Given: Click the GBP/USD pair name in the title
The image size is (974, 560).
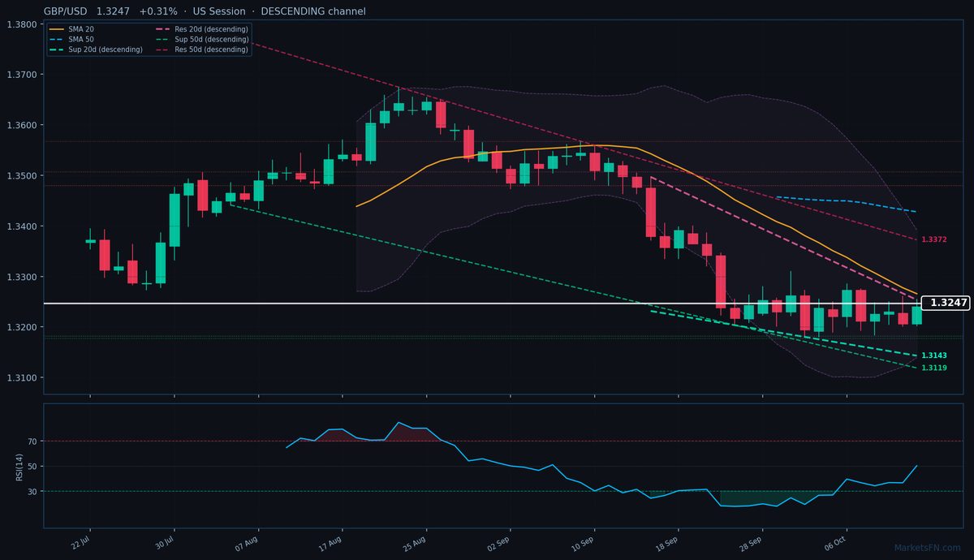Looking at the screenshot, I should click(x=67, y=11).
